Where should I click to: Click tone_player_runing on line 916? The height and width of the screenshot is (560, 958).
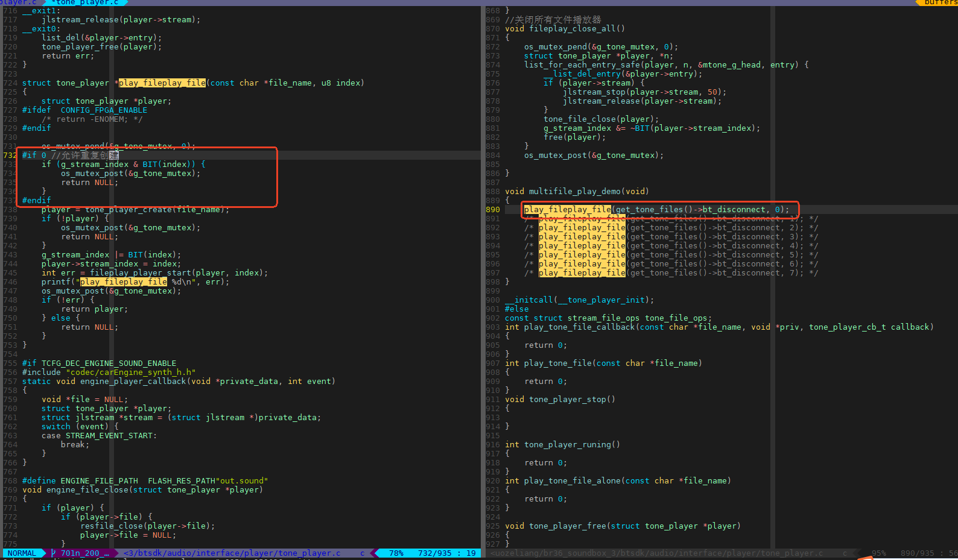click(568, 445)
